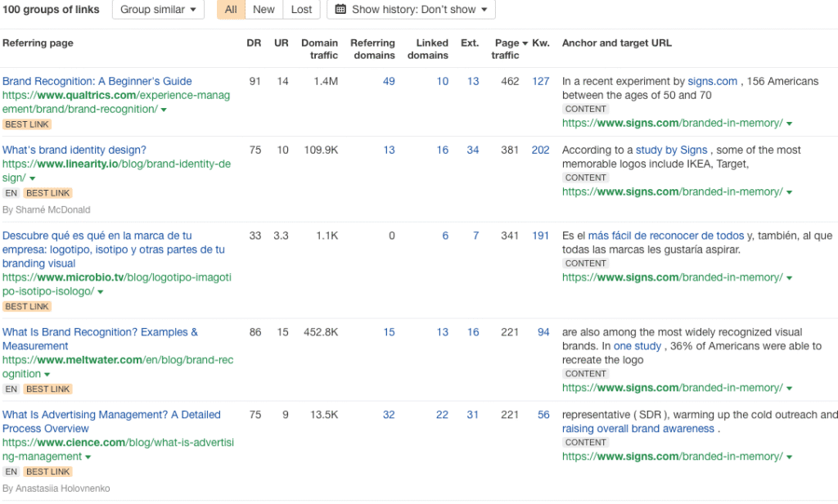Click referring domains count 49 for Qualtrics

[x=389, y=81]
